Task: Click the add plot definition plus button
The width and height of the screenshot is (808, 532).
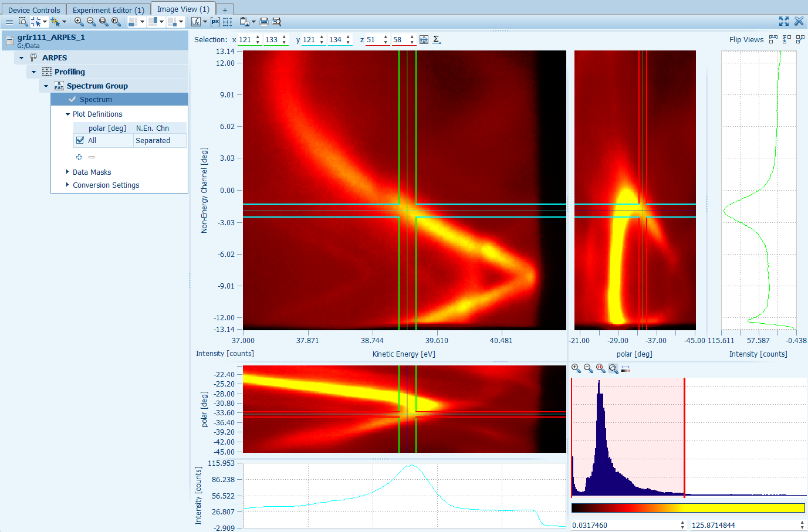Action: (x=79, y=157)
